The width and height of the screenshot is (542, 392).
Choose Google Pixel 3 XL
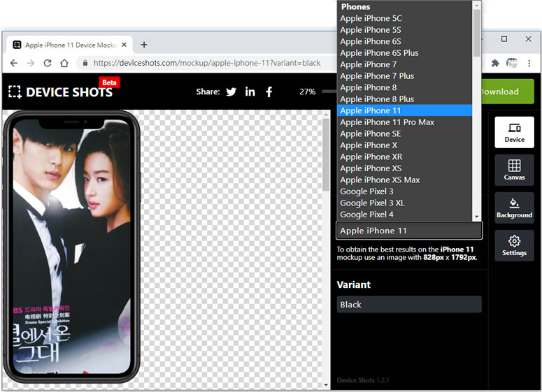pyautogui.click(x=404, y=203)
